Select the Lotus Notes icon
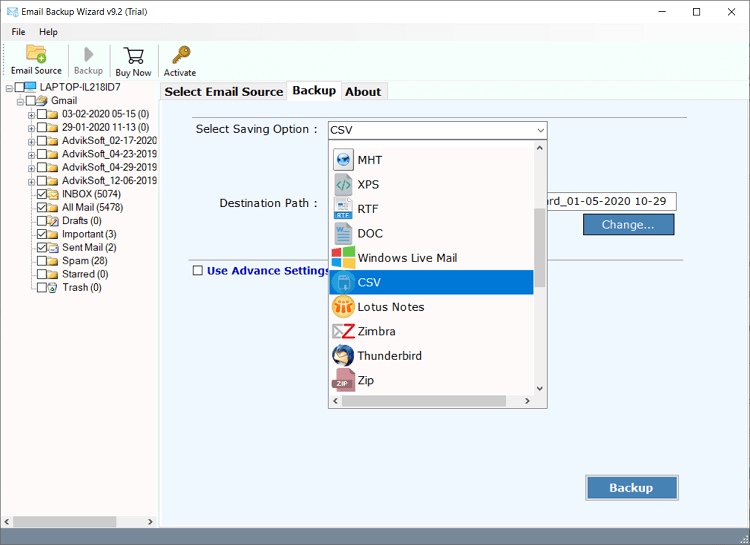 tap(343, 307)
